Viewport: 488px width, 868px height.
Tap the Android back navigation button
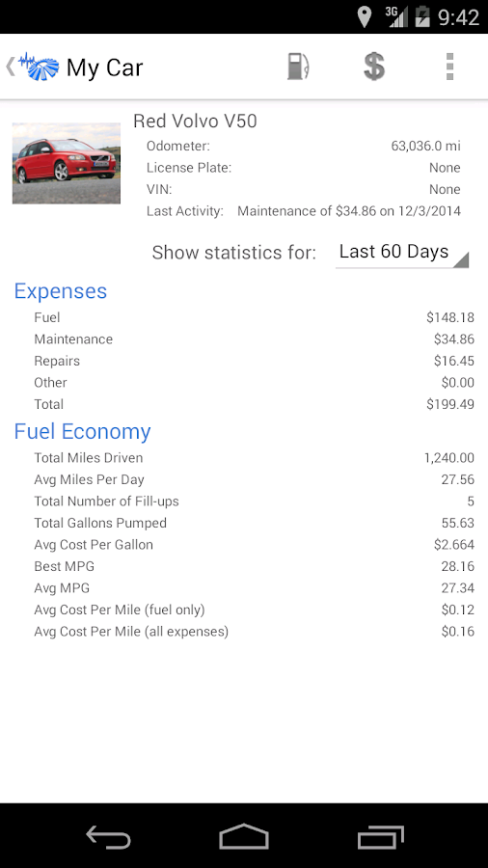click(108, 836)
